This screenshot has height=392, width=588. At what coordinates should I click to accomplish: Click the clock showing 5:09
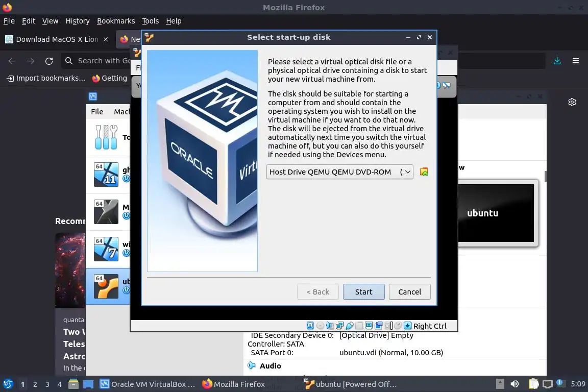(x=578, y=384)
